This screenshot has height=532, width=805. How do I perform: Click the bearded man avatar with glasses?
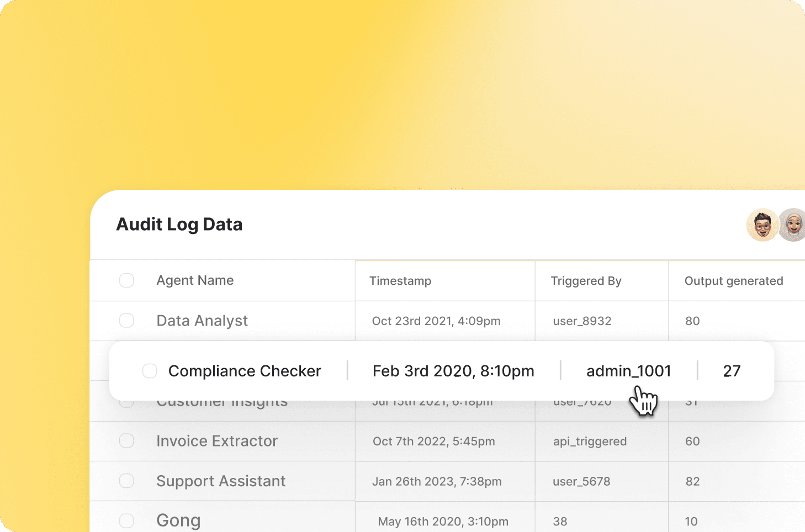[762, 225]
